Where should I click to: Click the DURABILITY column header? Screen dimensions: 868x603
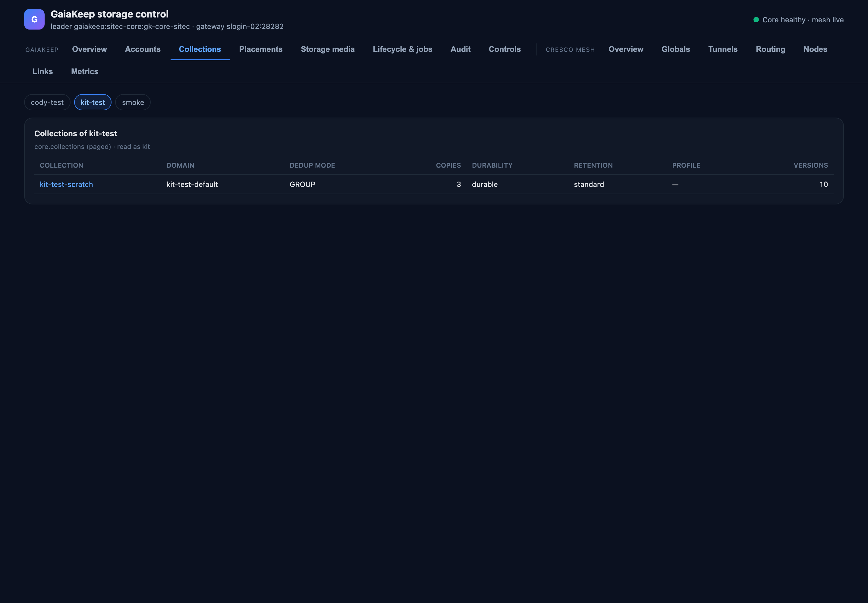point(492,166)
